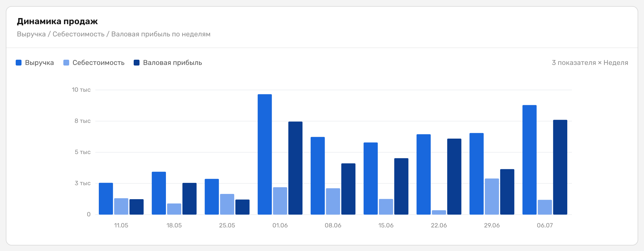644x251 pixels.
Task: Click the 08.06 week axis label
Action: (x=333, y=225)
